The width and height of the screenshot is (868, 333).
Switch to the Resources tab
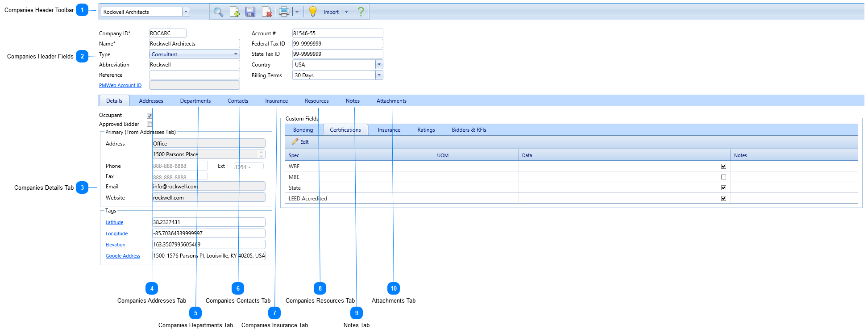317,100
